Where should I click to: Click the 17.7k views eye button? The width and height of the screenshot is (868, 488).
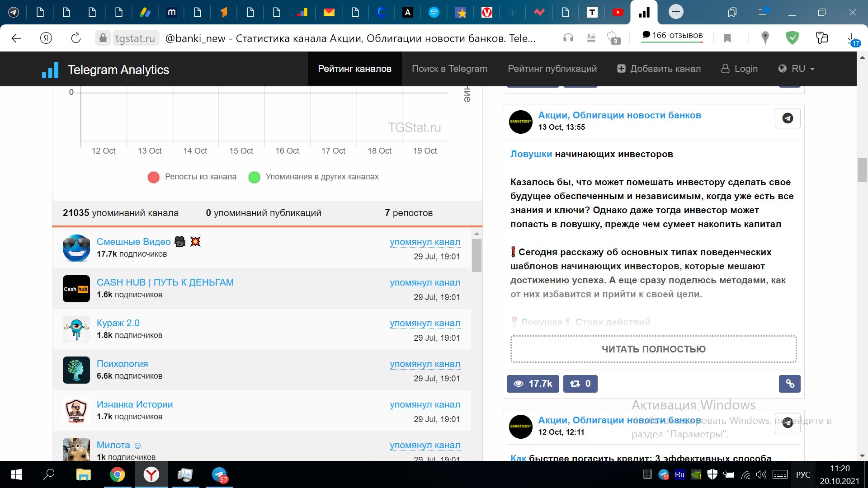click(533, 384)
